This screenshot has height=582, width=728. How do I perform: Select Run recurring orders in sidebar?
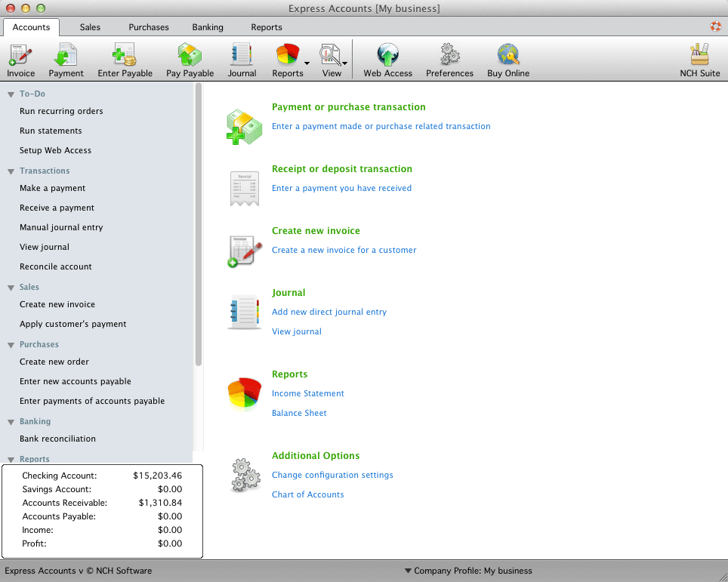coord(61,111)
